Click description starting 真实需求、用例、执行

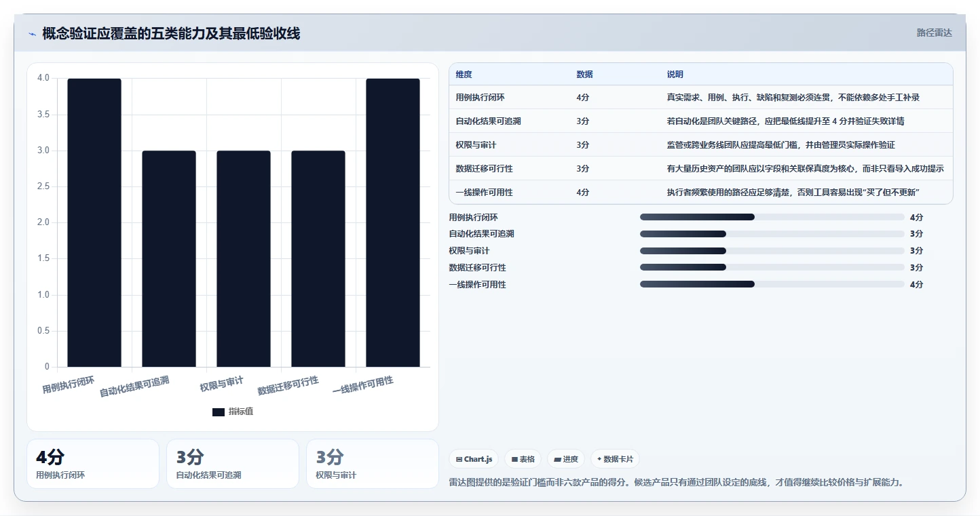tap(793, 97)
